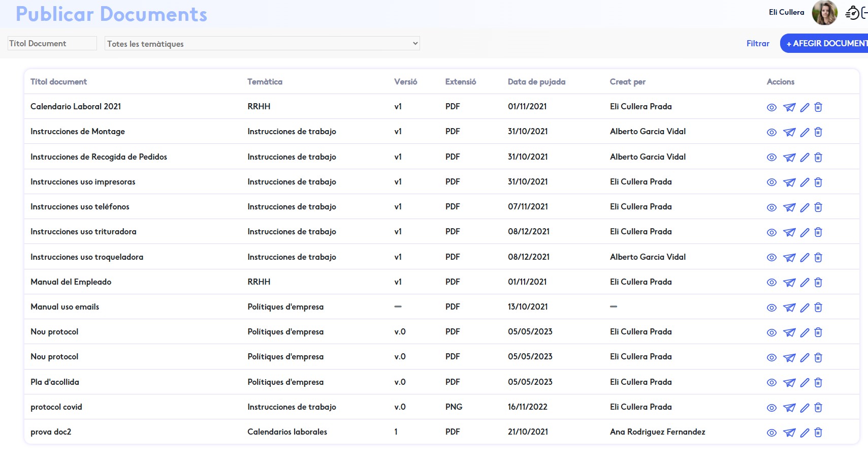Edit the Pla d'acollida document
868x459 pixels.
pos(805,383)
